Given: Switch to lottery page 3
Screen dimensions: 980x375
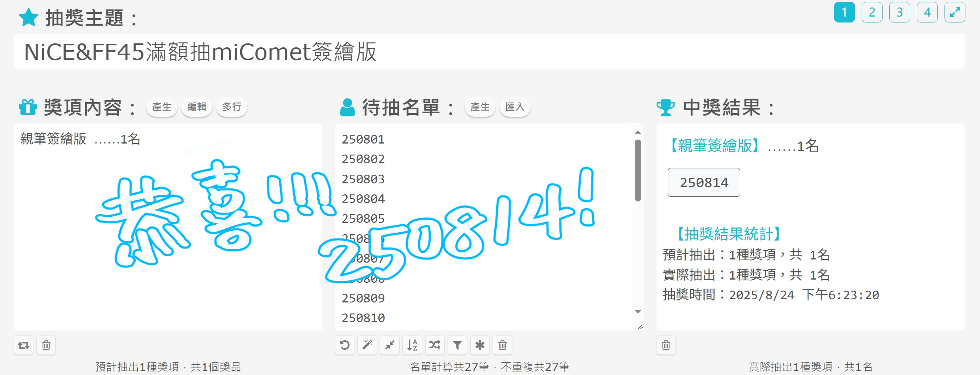Looking at the screenshot, I should pos(900,12).
